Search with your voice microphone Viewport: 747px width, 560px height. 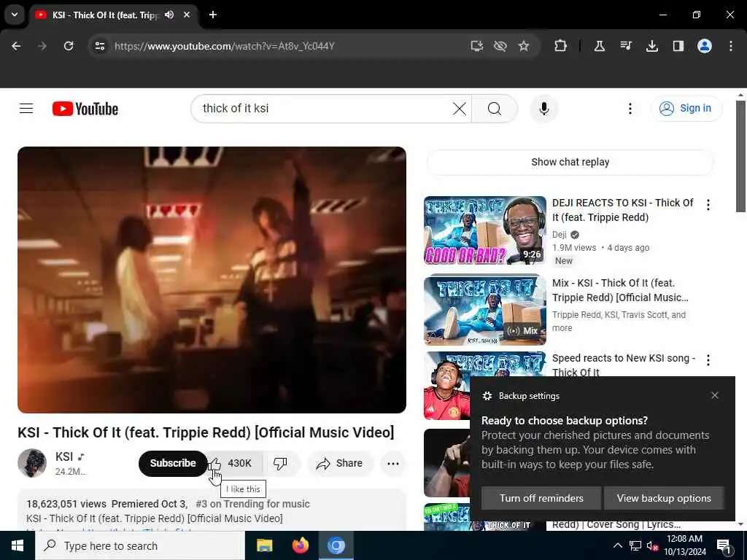[543, 109]
